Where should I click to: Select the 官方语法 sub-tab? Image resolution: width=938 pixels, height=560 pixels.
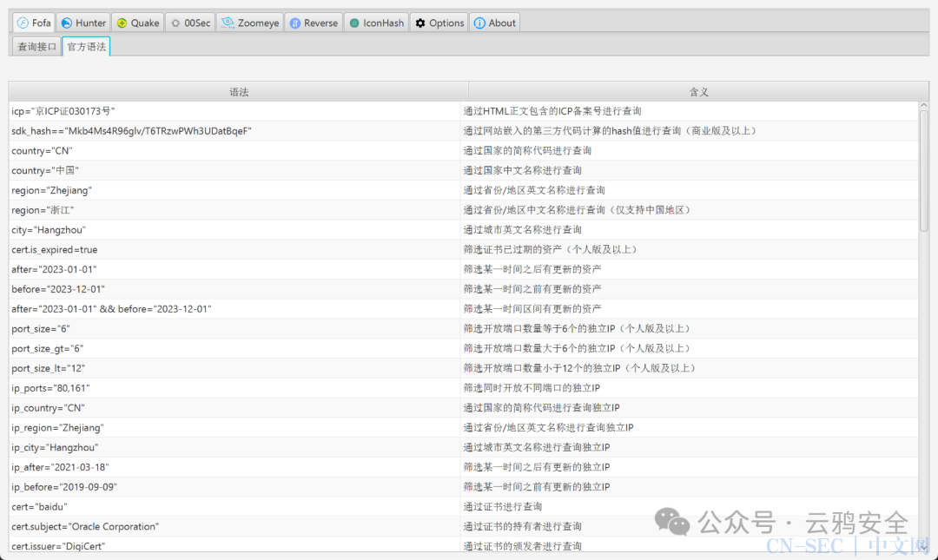pyautogui.click(x=86, y=47)
